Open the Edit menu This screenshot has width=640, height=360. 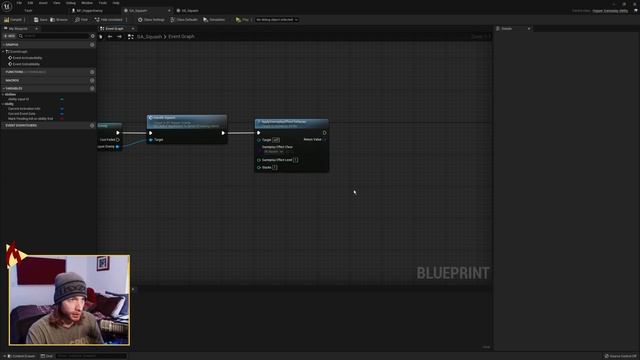coord(30,3)
